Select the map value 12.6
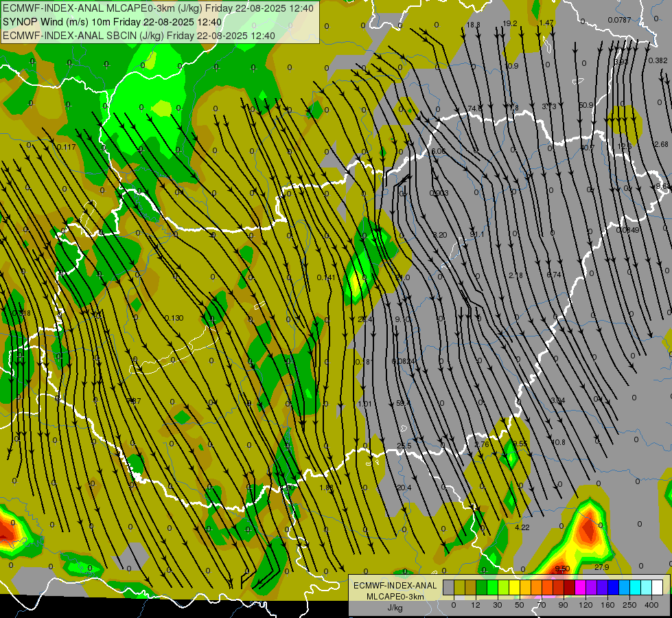 (625, 146)
